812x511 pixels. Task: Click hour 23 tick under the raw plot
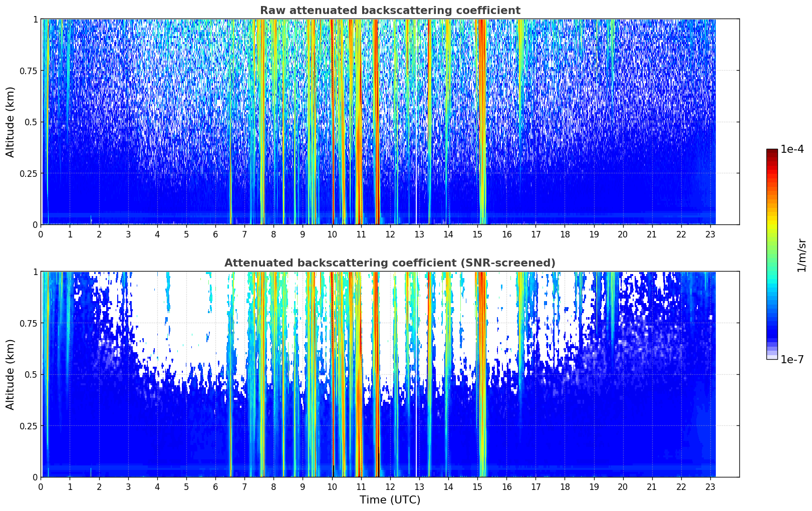[710, 234]
